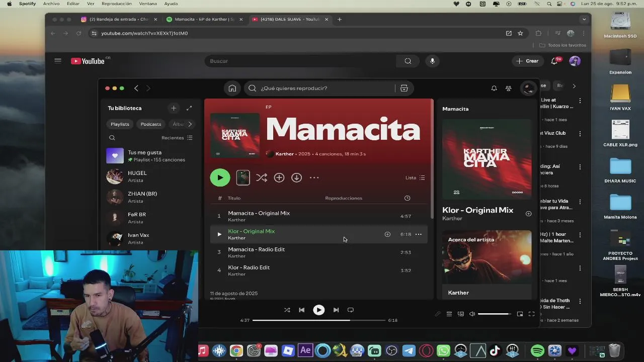Play the Klor - Original Mix row's play icon
644x362 pixels.
click(219, 234)
